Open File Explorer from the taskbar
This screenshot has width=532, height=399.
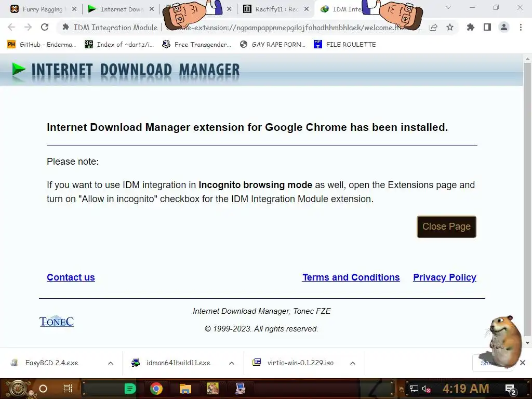coord(185,389)
